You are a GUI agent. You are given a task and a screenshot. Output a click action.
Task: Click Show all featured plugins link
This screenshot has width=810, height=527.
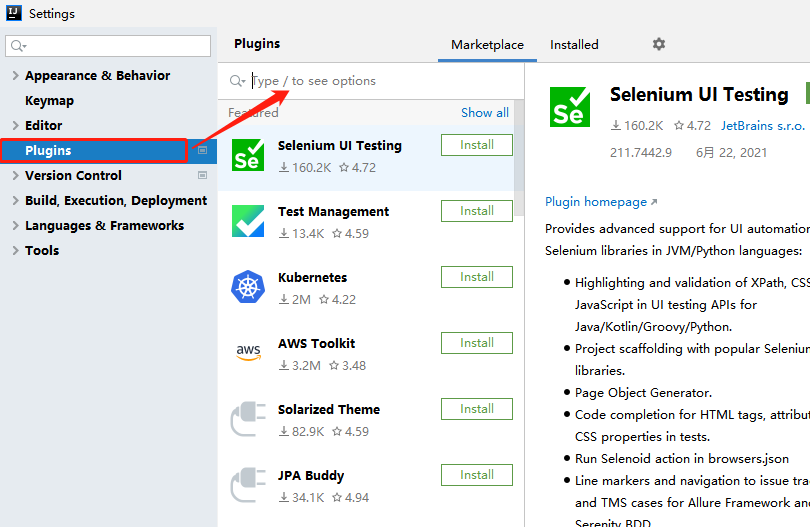[x=485, y=113]
